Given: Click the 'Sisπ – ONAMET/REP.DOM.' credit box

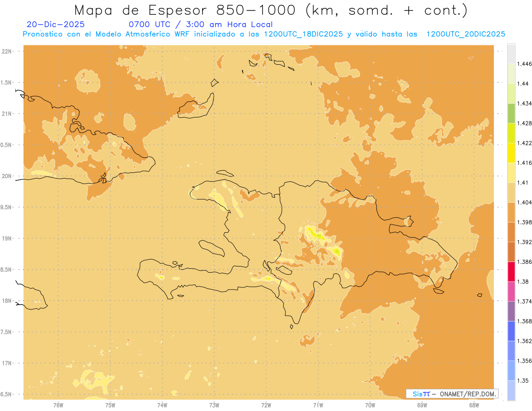Looking at the screenshot, I should [x=452, y=394].
